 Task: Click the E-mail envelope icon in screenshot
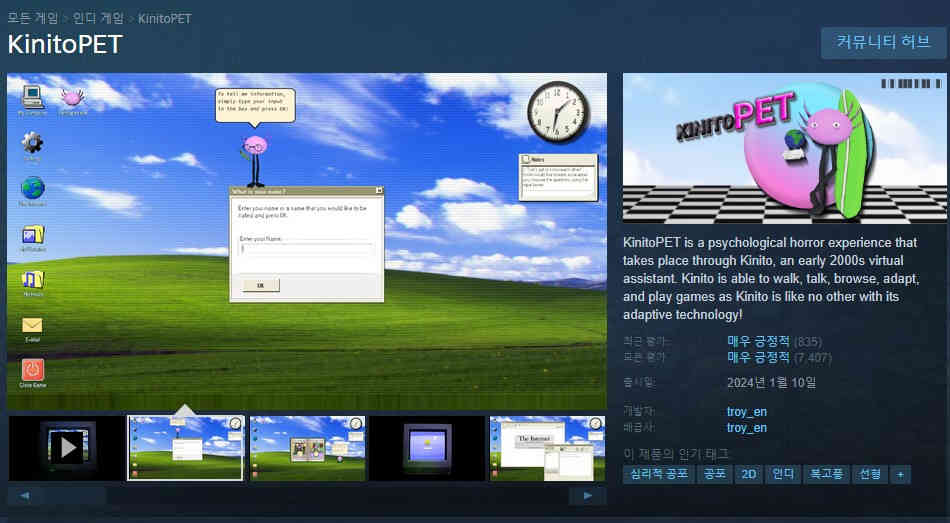(32, 328)
